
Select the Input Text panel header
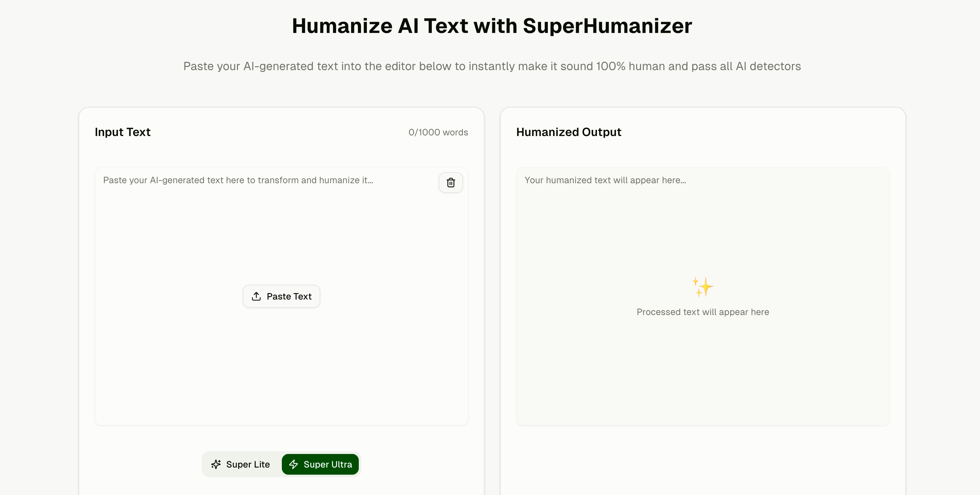(x=122, y=132)
